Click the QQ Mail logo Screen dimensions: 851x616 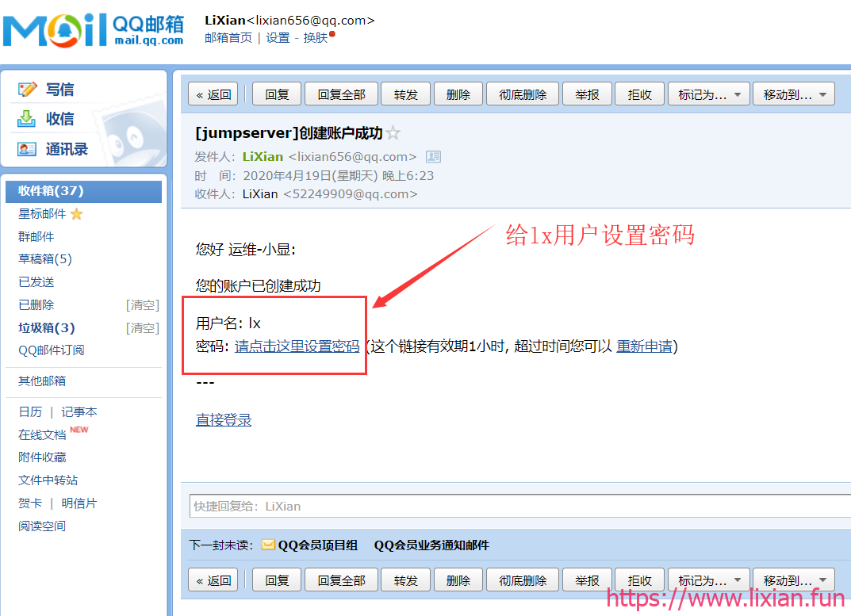tap(94, 30)
